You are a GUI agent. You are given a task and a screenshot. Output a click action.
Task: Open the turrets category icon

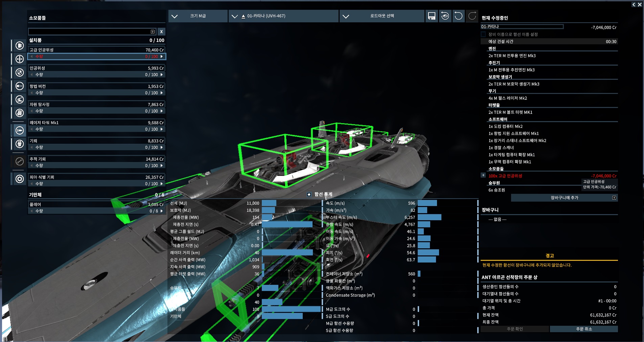pyautogui.click(x=20, y=99)
